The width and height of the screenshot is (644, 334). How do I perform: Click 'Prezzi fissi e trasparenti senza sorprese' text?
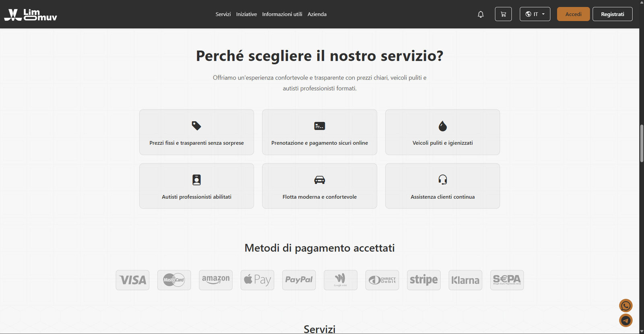point(196,143)
